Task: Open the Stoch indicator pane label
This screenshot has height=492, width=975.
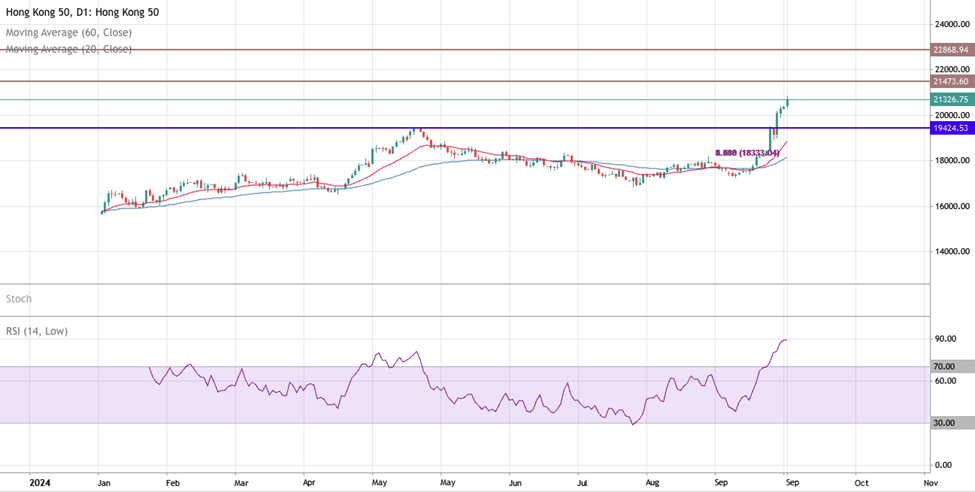Action: tap(19, 299)
